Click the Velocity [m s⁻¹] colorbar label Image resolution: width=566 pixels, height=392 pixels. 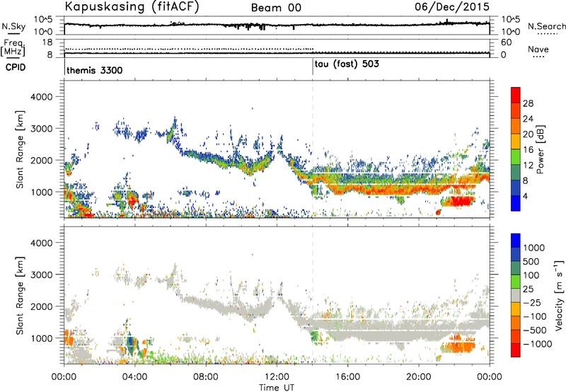tap(559, 295)
